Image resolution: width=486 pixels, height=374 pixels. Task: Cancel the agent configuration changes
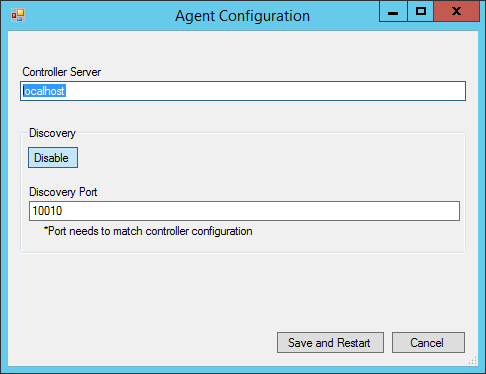[428, 342]
